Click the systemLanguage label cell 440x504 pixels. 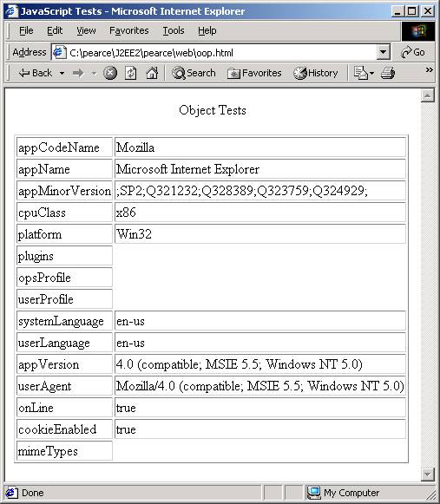pos(64,321)
